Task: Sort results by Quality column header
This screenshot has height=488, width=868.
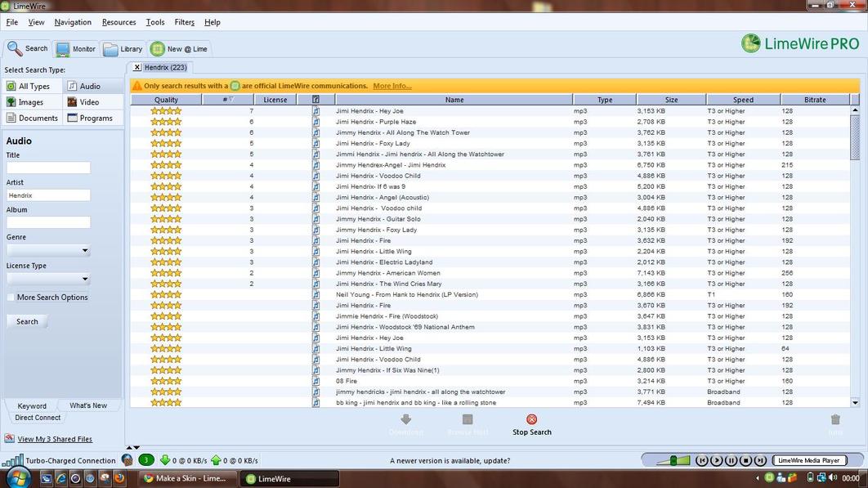Action: coord(166,100)
